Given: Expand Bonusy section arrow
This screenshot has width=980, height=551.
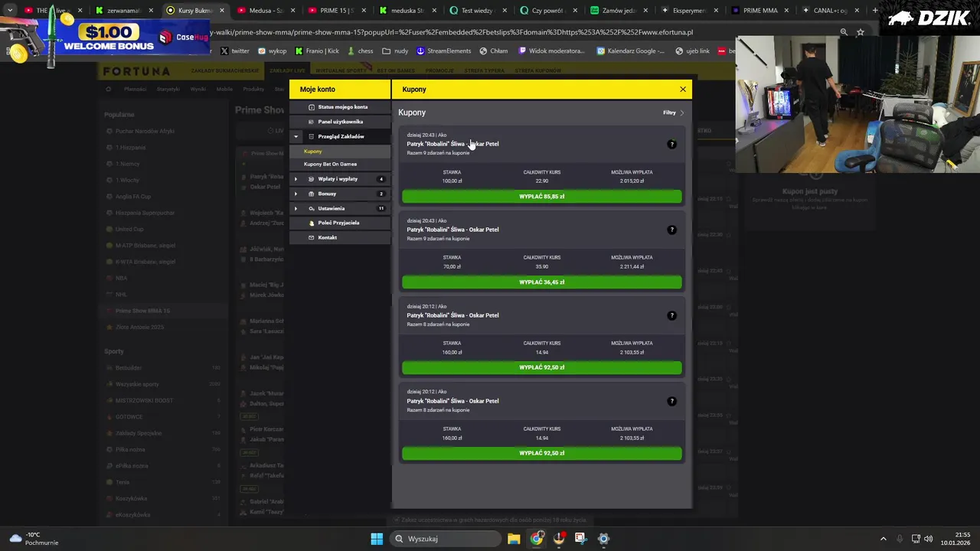Looking at the screenshot, I should (296, 194).
